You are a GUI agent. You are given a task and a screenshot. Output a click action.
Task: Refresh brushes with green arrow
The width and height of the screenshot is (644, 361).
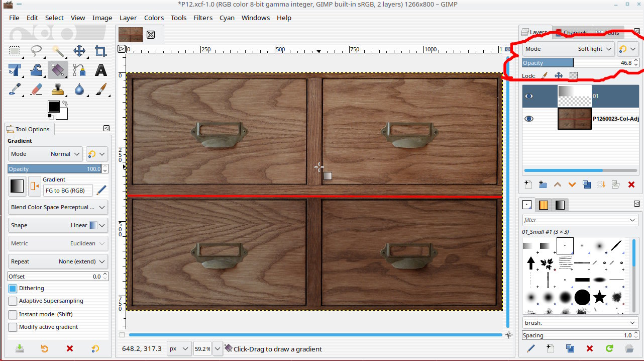point(609,348)
